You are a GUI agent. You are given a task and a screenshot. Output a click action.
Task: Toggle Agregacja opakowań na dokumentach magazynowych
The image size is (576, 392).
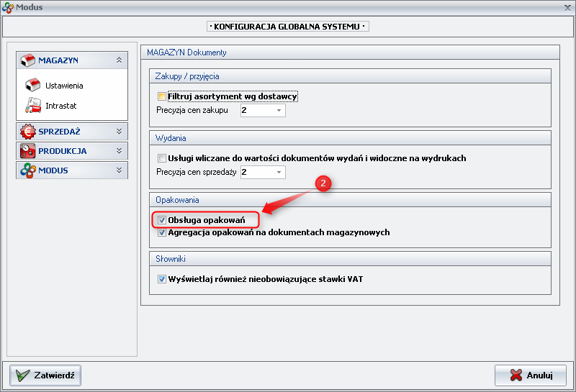pyautogui.click(x=161, y=232)
